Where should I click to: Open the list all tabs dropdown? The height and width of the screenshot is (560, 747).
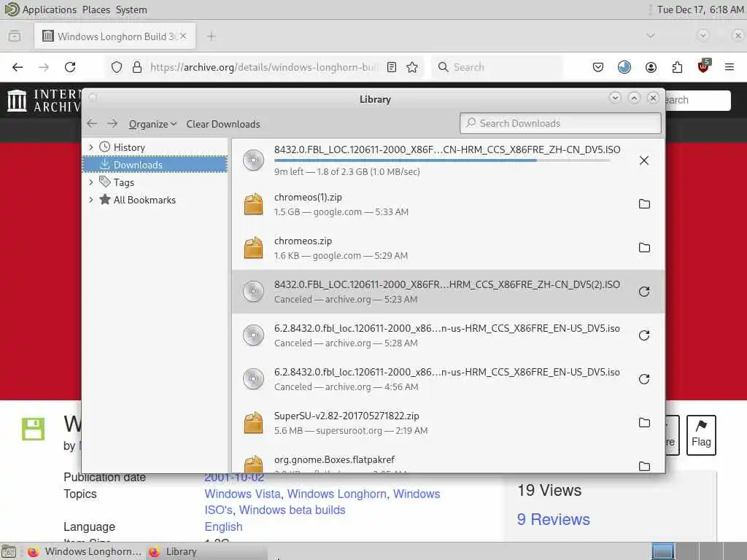(650, 36)
